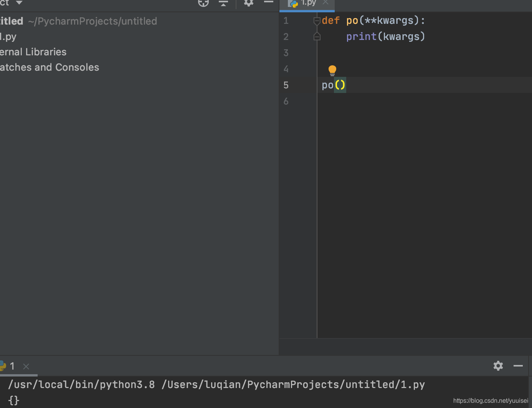This screenshot has width=532, height=408.
Task: Select the untitled project root folder
Action: click(78, 21)
